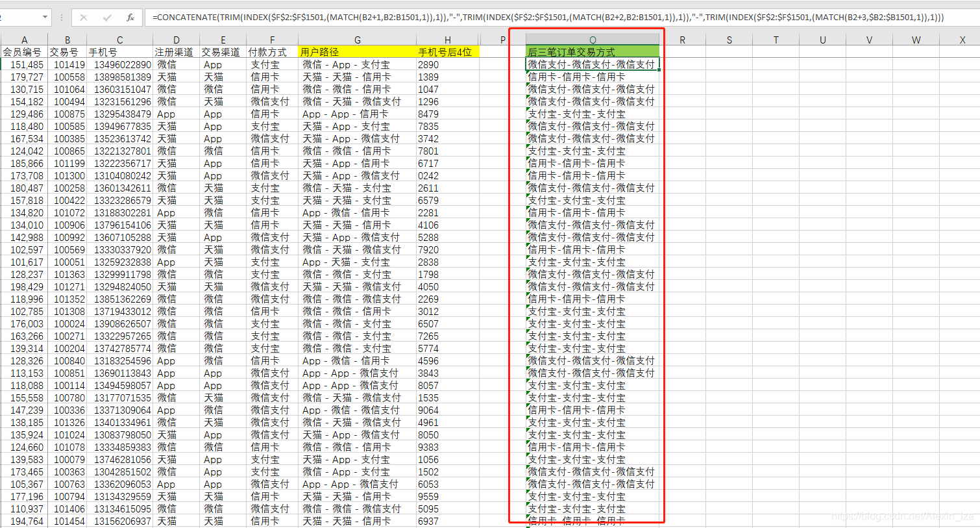The width and height of the screenshot is (980, 528).
Task: Select phone number cell 13231561296
Action: tap(120, 101)
